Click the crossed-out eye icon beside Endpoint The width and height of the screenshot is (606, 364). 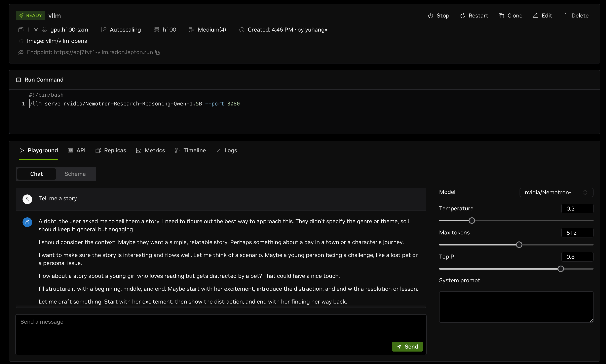(x=21, y=52)
